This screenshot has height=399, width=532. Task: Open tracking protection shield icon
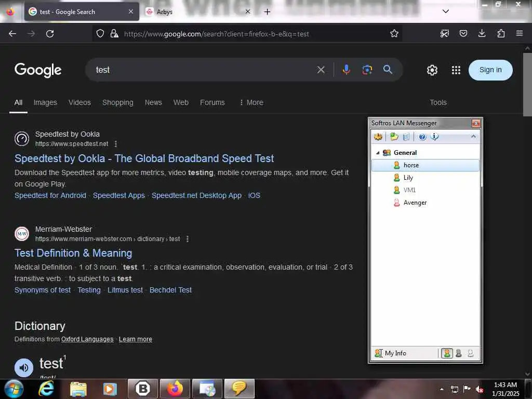tap(100, 34)
